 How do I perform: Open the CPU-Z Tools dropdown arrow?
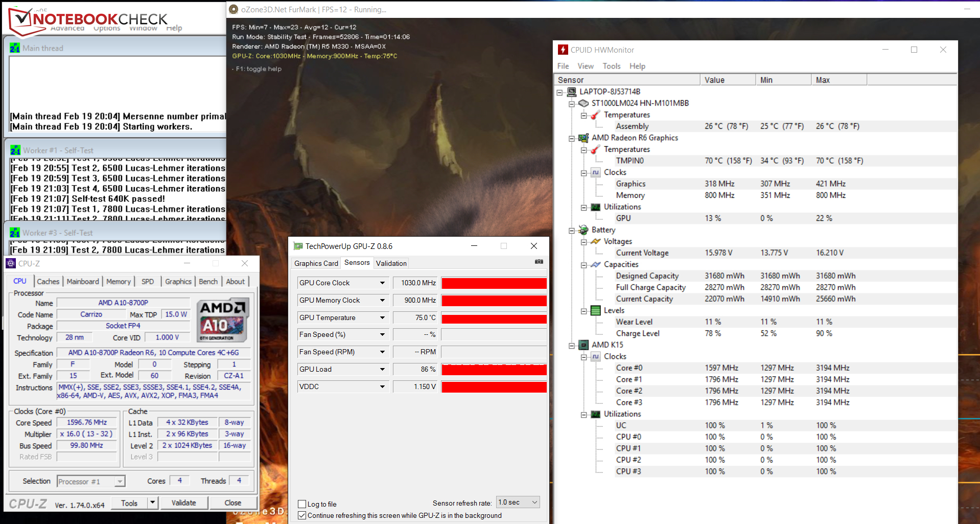[x=152, y=503]
